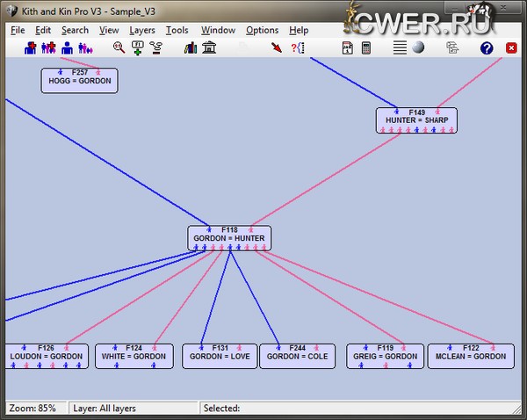The image size is (527, 420).
Task: Open the Search menu
Action: [x=75, y=30]
